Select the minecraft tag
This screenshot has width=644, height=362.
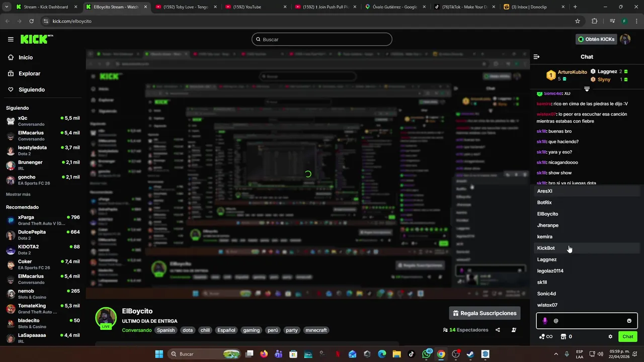click(316, 330)
